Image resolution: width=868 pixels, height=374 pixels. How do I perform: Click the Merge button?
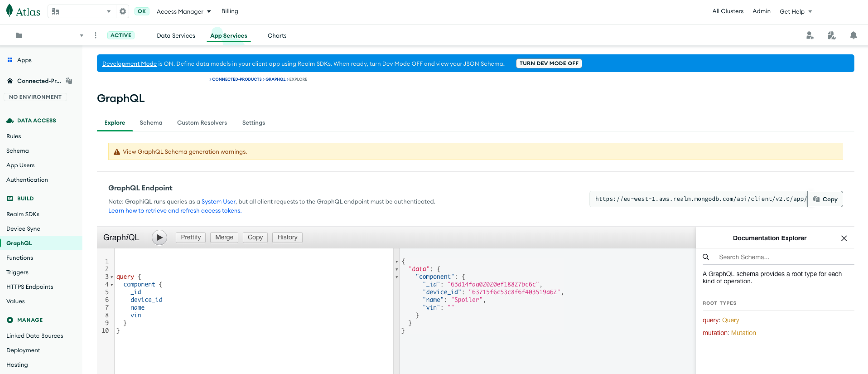(224, 237)
